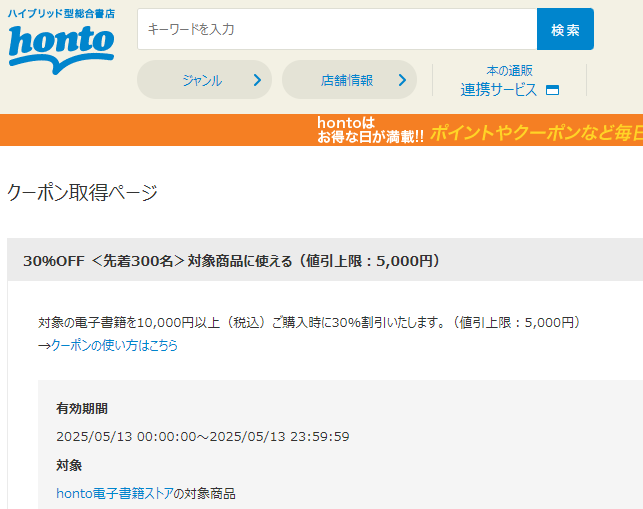Screen dimensions: 643x509
Task: Click the chevron on ジャンル button
Action: click(258, 80)
